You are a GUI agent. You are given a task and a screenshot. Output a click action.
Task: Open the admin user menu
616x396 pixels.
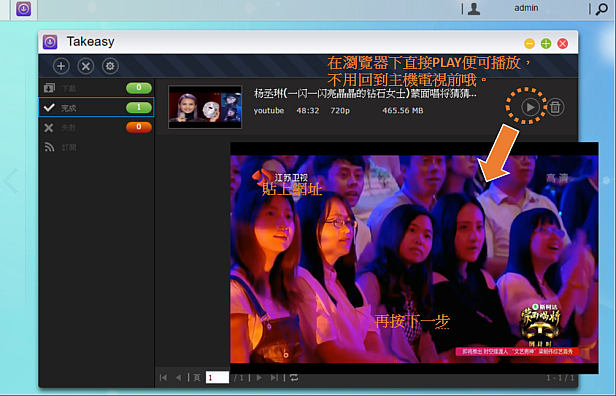pyautogui.click(x=526, y=8)
